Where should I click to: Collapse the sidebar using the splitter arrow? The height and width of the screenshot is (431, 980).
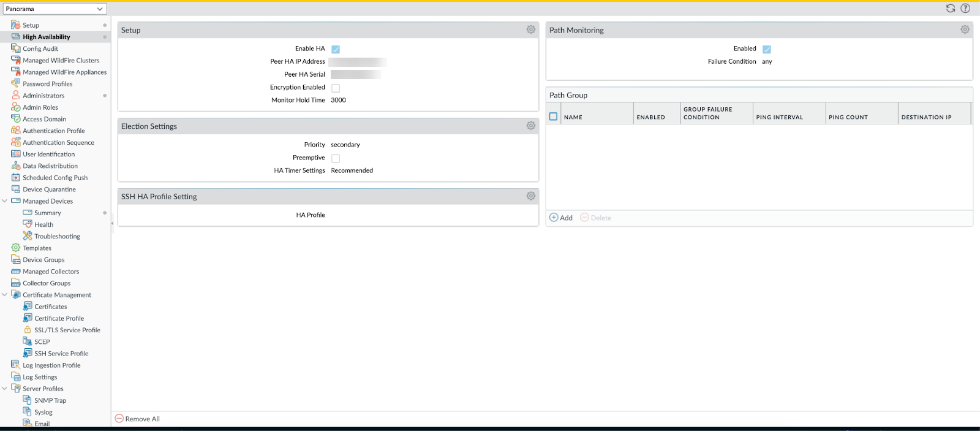(112, 223)
